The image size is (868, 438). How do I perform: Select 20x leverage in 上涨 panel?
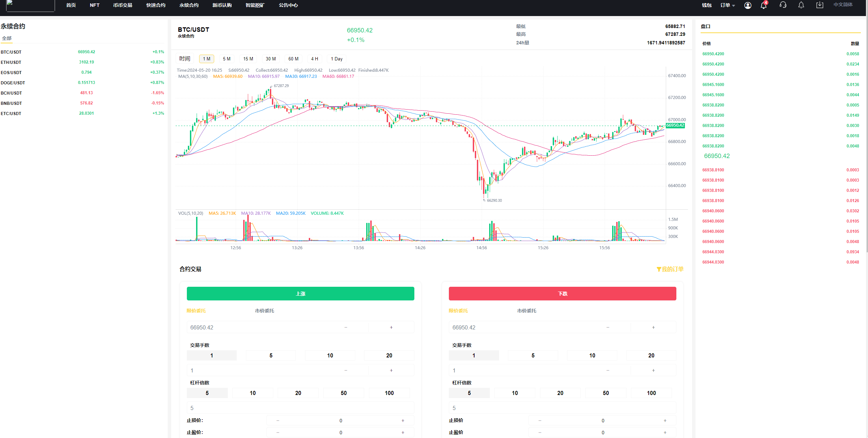pos(298,393)
